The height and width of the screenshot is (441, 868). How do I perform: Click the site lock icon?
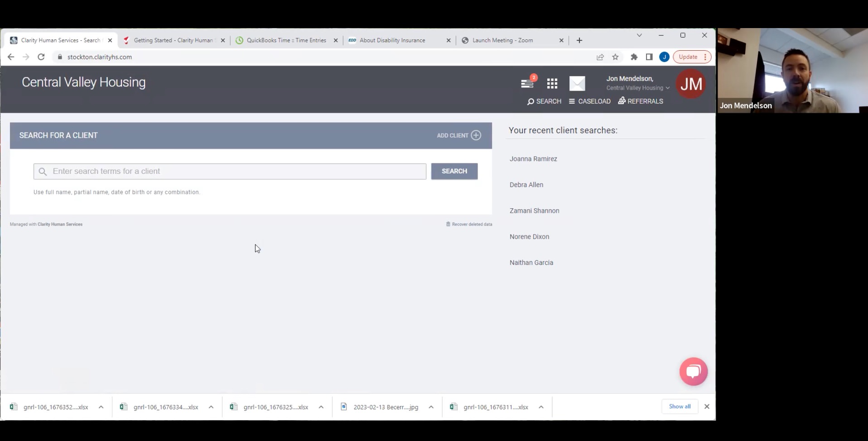coord(60,57)
